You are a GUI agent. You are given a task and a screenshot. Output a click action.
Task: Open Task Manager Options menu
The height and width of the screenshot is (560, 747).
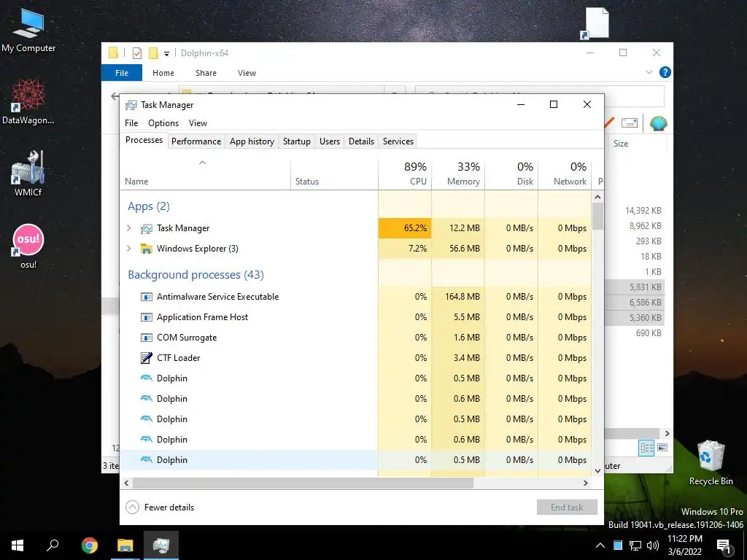tap(163, 122)
